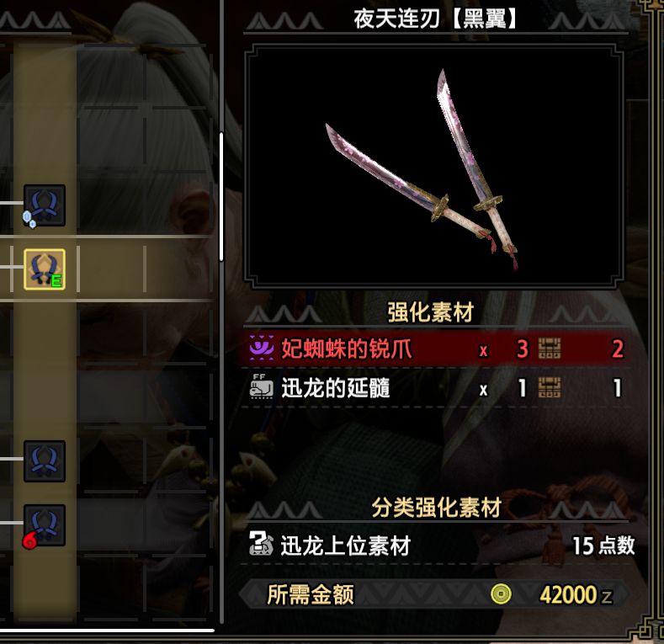The width and height of the screenshot is (664, 644).
Task: Click the purple 妃蜘蛛的锐爪 material icon
Action: tap(261, 349)
